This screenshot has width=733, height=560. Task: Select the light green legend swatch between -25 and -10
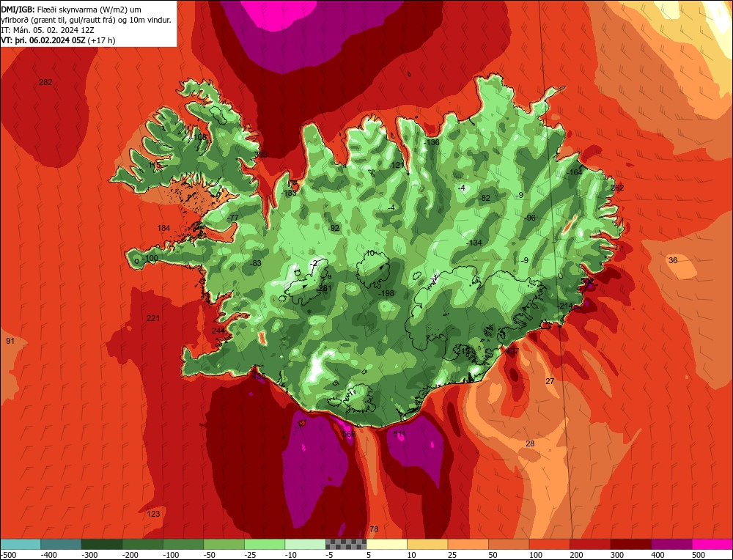click(265, 544)
